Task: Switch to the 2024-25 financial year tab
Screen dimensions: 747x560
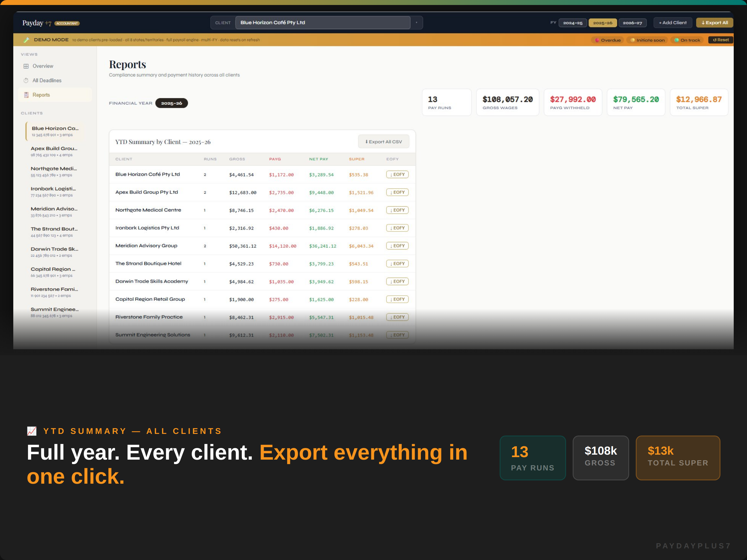Action: coord(573,23)
